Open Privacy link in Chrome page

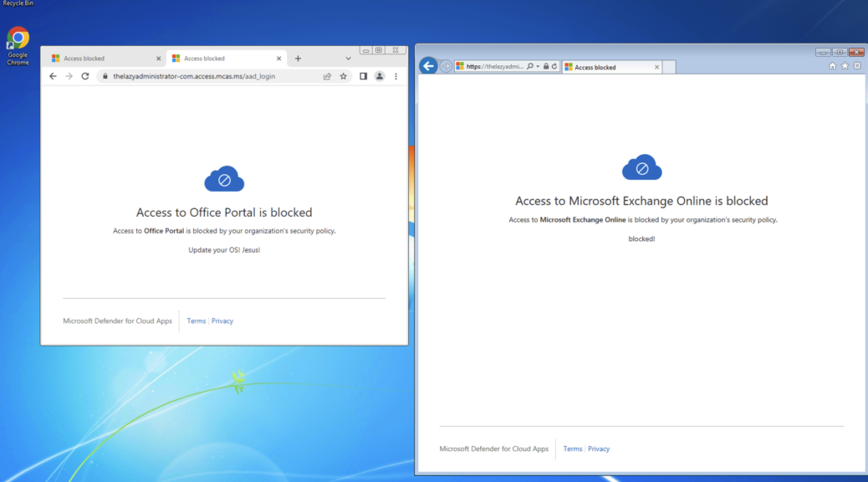222,320
